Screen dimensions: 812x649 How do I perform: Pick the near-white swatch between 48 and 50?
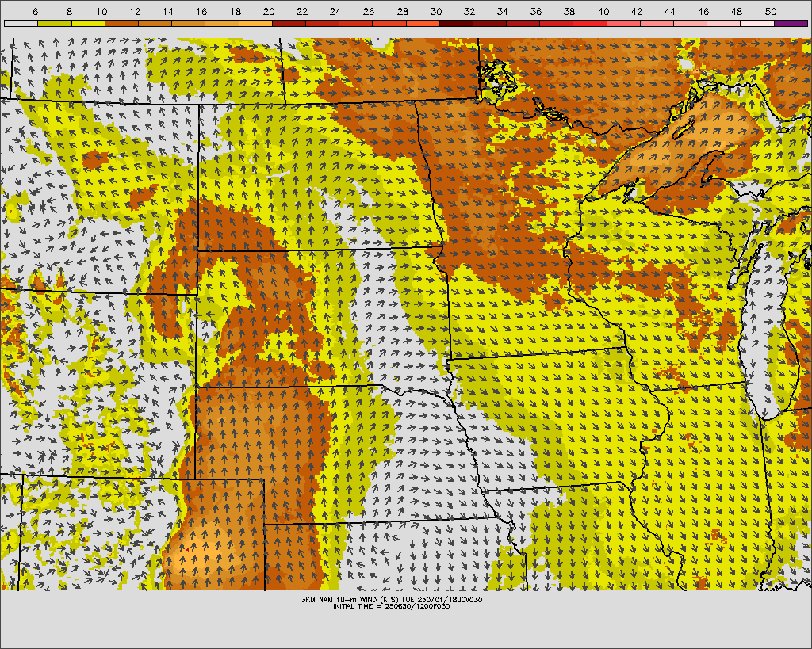(757, 23)
